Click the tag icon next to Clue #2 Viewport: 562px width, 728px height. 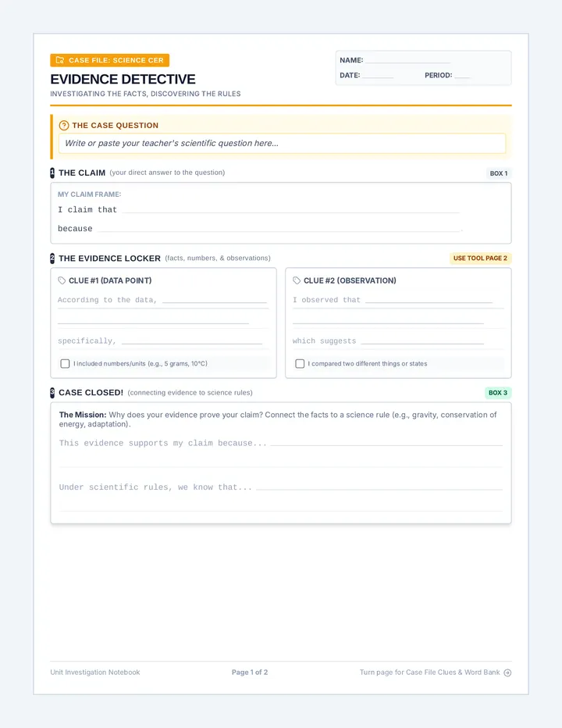(297, 280)
